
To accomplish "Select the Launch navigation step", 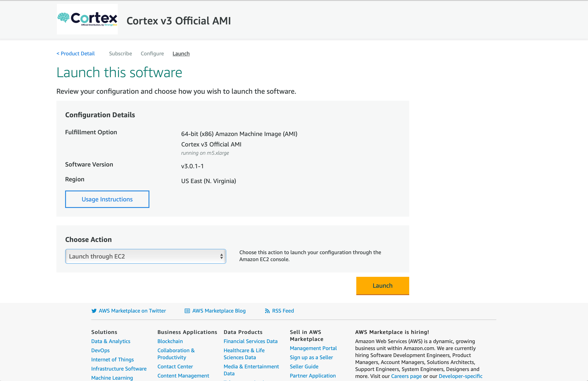I will click(181, 53).
